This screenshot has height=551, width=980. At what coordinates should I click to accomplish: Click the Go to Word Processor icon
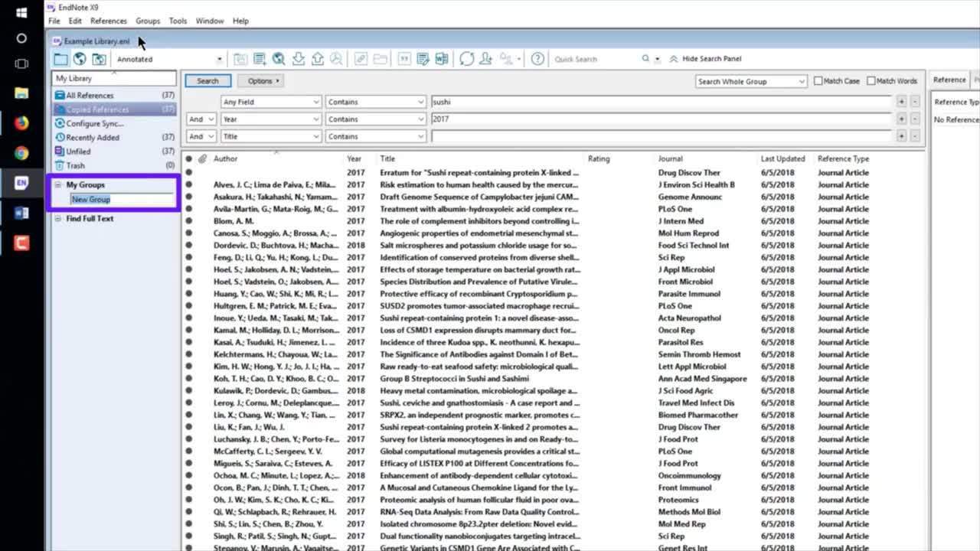pyautogui.click(x=442, y=59)
